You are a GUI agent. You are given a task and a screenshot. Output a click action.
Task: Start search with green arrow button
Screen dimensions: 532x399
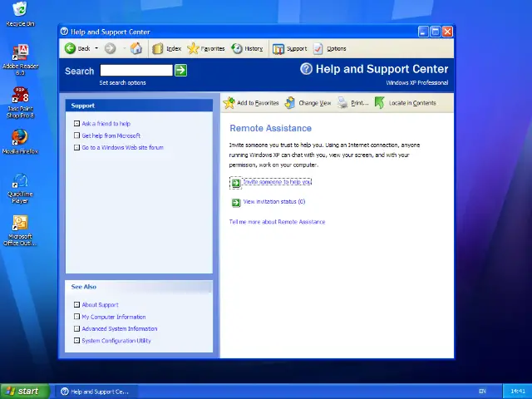tap(181, 70)
